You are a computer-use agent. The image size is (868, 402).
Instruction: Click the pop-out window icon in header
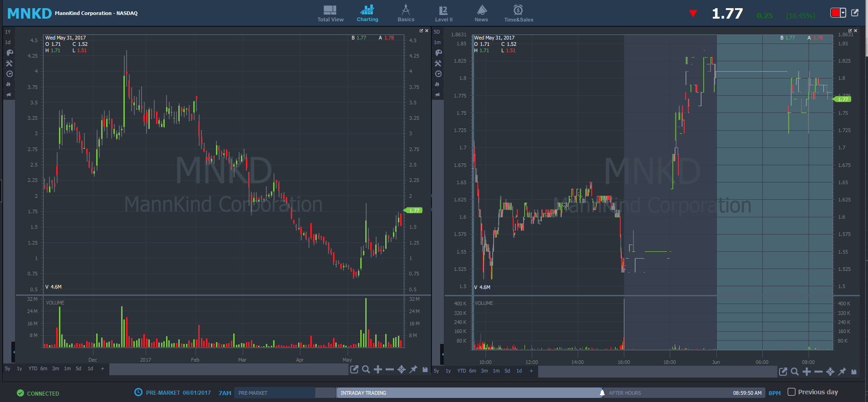[x=855, y=13]
